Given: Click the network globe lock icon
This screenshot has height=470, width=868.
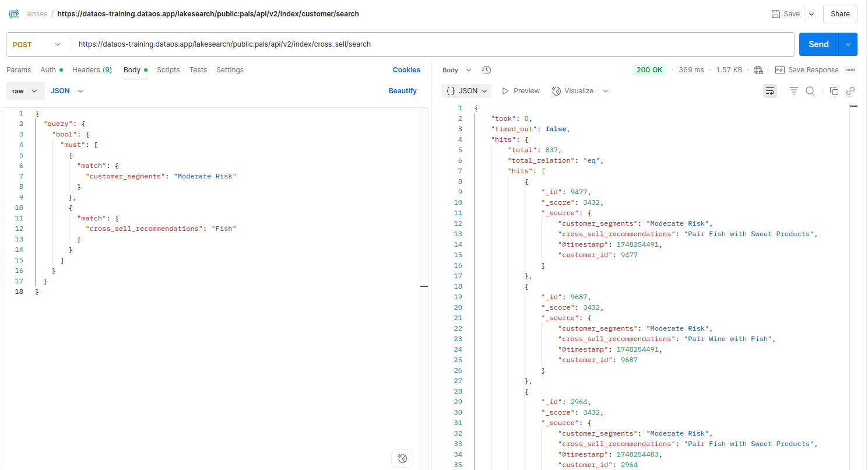Looking at the screenshot, I should (758, 70).
